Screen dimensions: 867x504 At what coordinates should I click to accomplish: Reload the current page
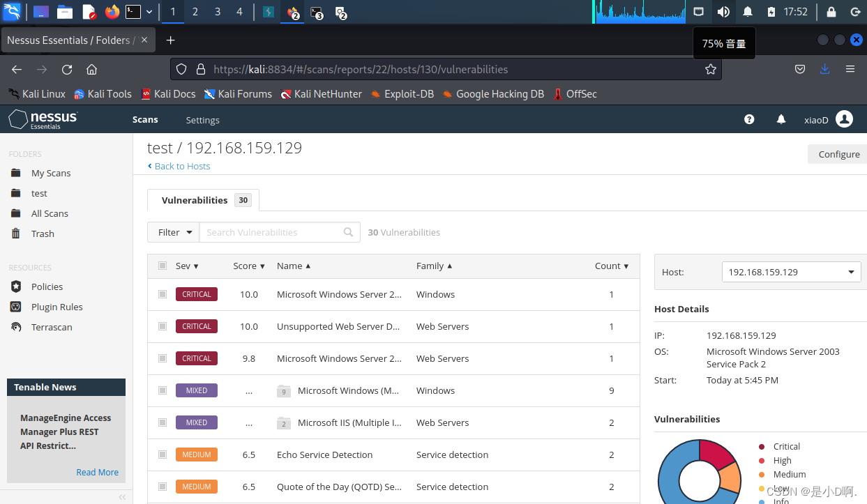pos(67,69)
